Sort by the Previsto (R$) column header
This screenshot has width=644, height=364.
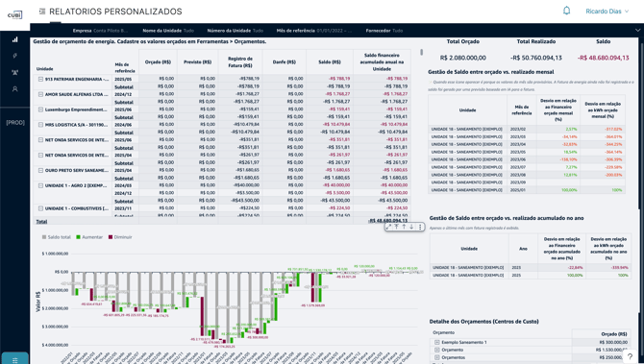click(x=198, y=62)
